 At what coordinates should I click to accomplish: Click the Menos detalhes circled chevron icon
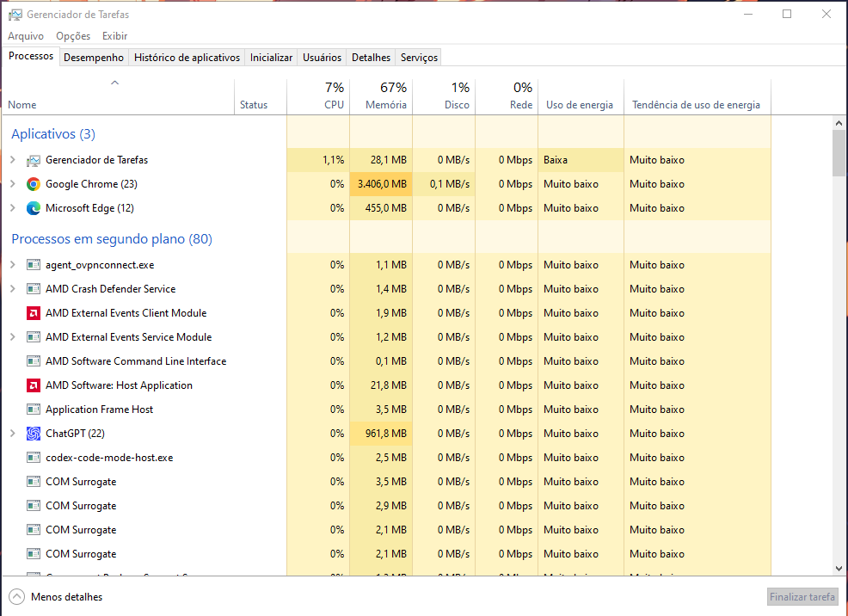coord(16,597)
